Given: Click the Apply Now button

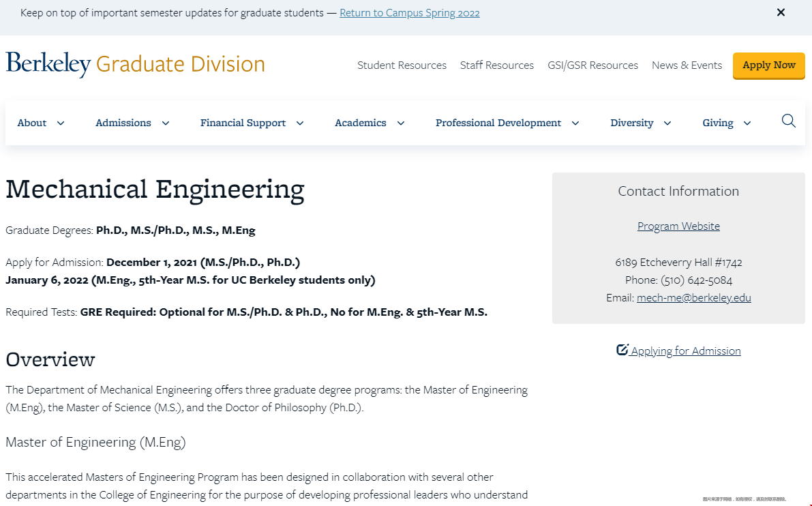Looking at the screenshot, I should [x=768, y=65].
